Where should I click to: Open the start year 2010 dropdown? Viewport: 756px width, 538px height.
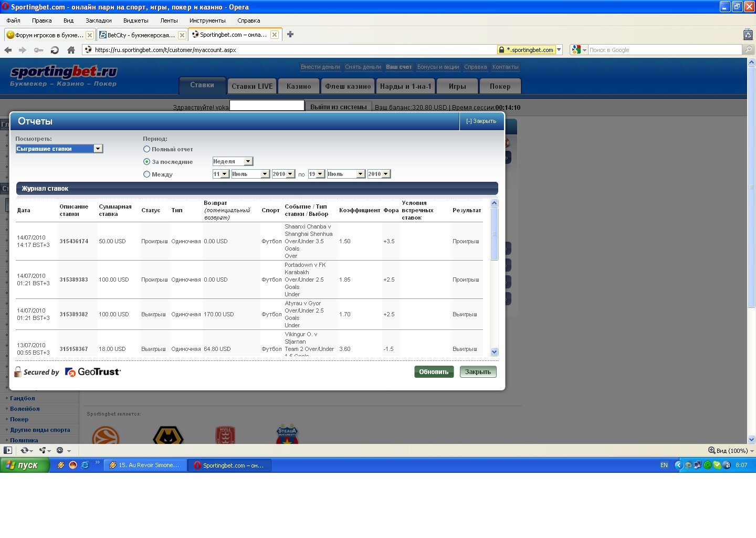(283, 174)
